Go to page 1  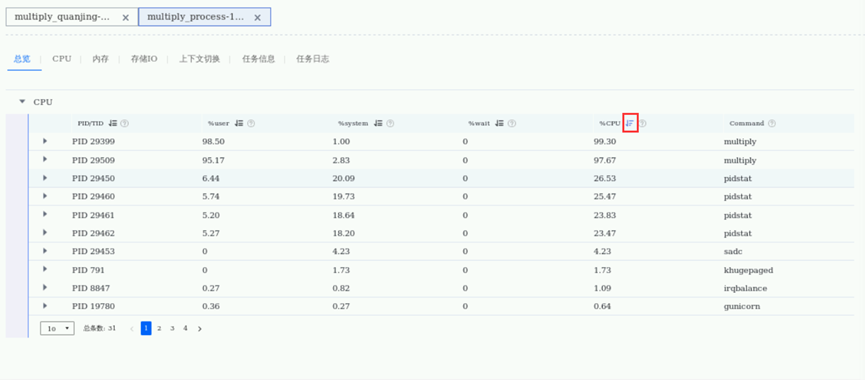tap(146, 328)
